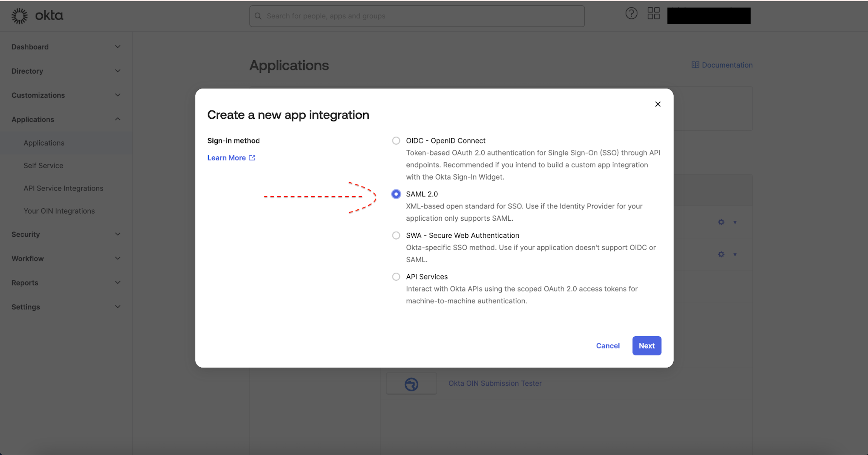Click the lower gear icon in applications list
This screenshot has height=455, width=868.
click(x=721, y=254)
